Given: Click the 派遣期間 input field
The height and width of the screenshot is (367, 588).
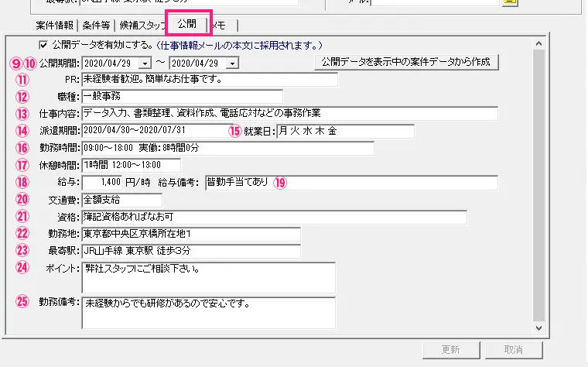Looking at the screenshot, I should [x=156, y=130].
